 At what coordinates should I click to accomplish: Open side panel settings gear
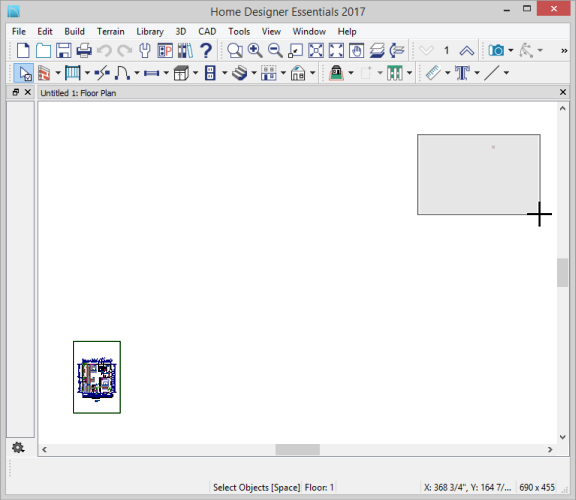tap(18, 447)
